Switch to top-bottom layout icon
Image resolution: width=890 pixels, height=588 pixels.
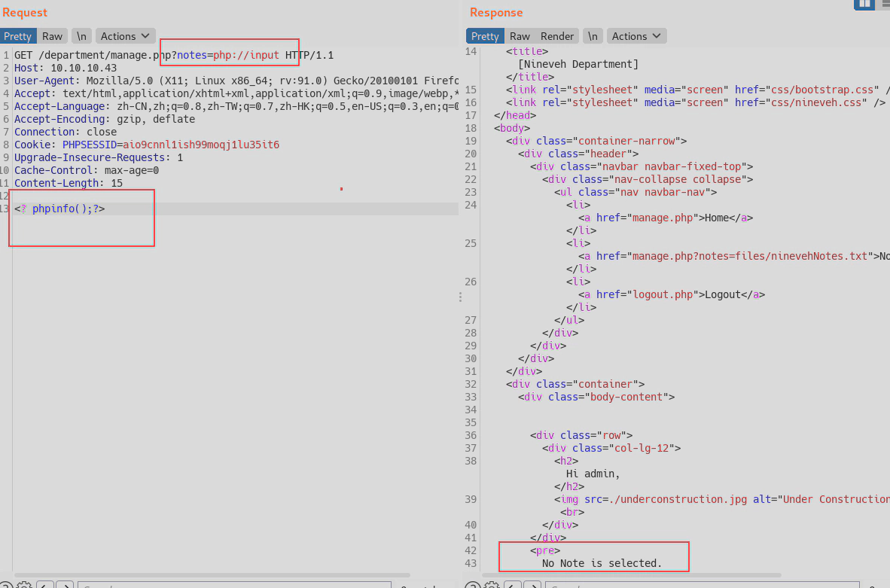click(884, 4)
